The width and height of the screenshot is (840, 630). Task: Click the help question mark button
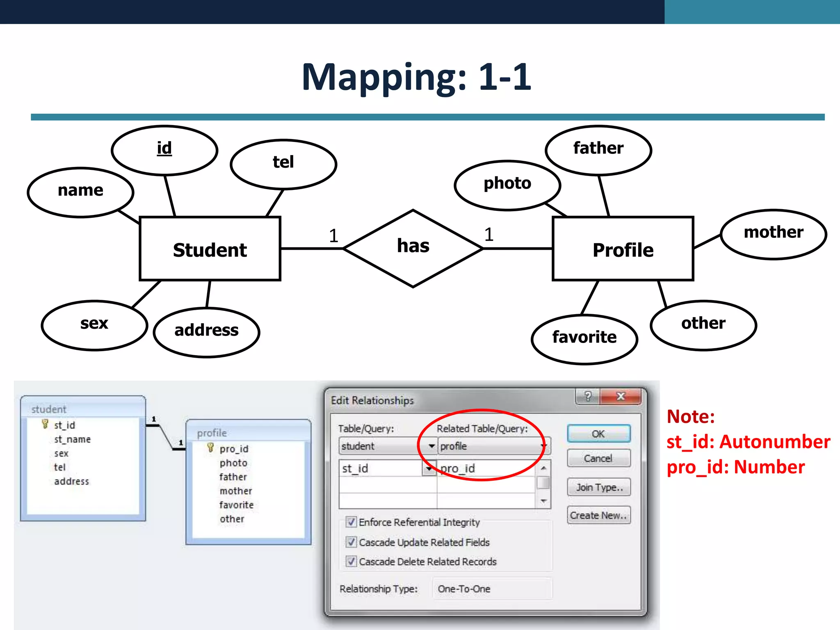pyautogui.click(x=588, y=396)
